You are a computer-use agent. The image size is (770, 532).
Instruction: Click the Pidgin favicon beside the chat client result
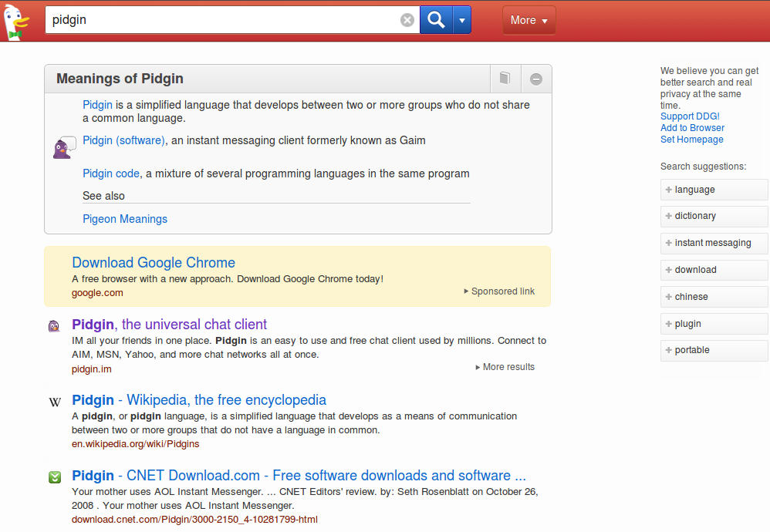point(54,326)
